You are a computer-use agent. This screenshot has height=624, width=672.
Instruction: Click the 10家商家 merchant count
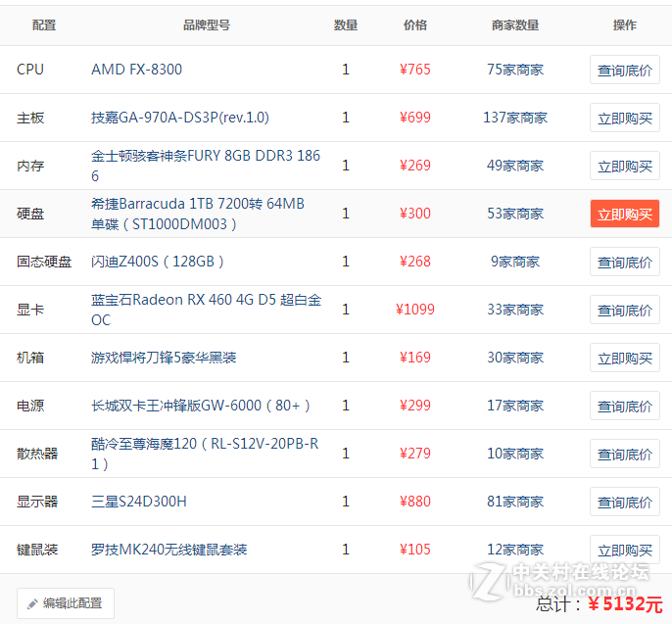coord(515,454)
